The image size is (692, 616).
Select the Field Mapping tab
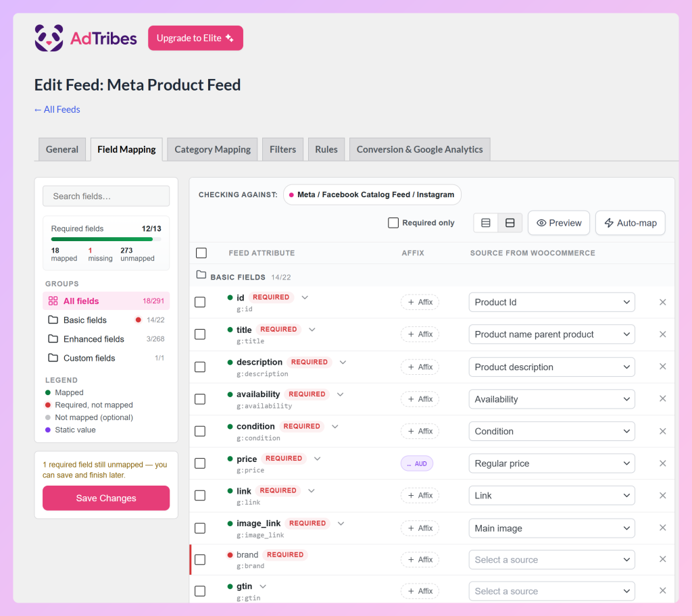tap(126, 149)
